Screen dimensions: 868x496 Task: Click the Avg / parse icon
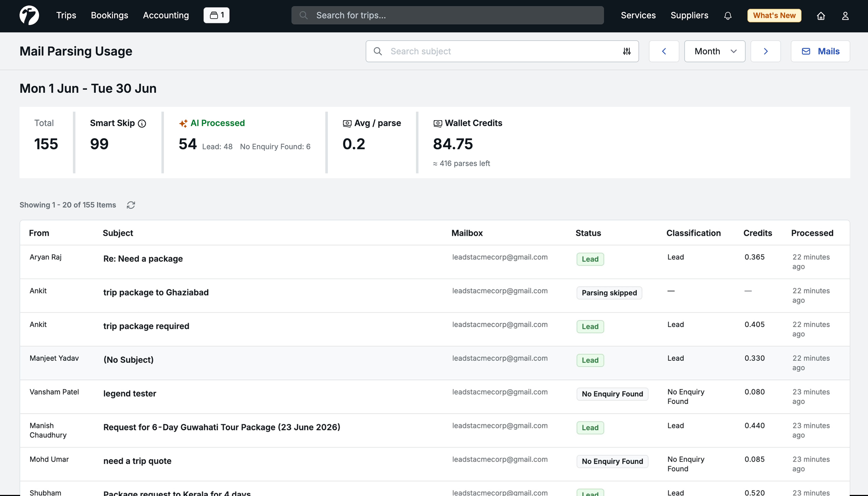point(347,124)
